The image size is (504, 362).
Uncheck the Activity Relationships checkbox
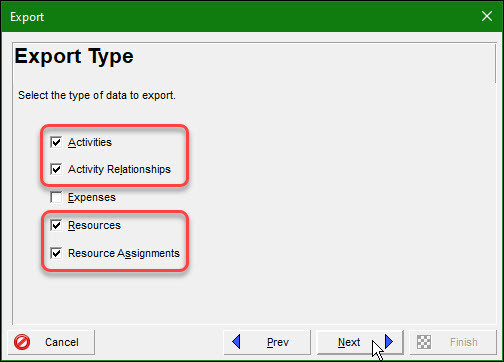click(56, 169)
